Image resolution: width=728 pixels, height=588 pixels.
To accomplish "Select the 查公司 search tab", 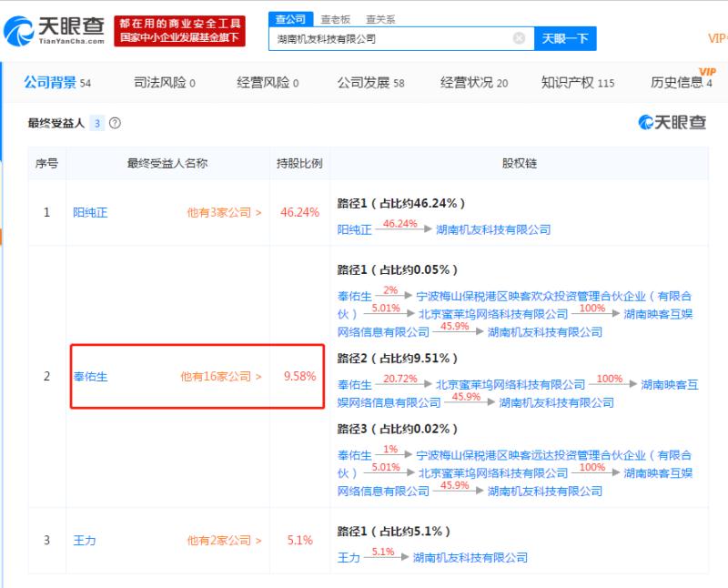I will point(291,19).
